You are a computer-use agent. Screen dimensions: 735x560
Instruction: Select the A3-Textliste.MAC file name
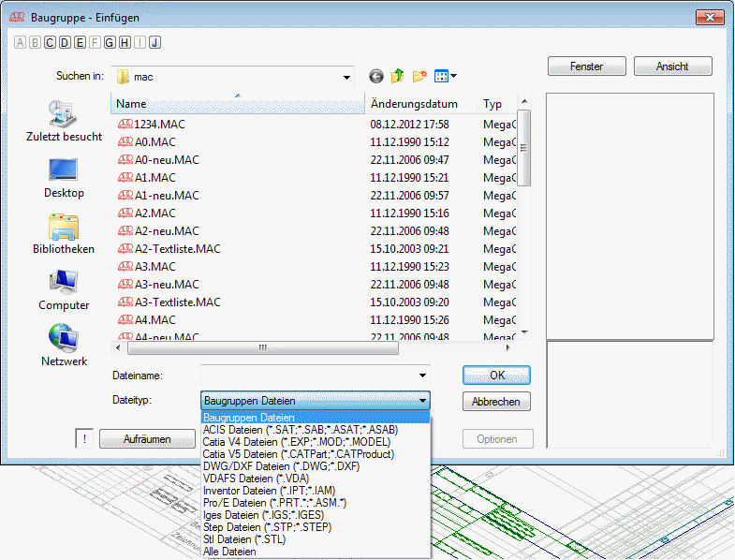[x=178, y=302]
